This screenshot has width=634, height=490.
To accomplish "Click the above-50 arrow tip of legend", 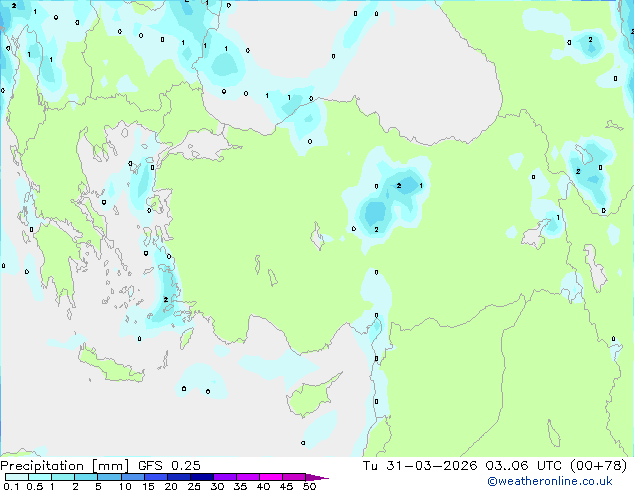I will pos(317,477).
